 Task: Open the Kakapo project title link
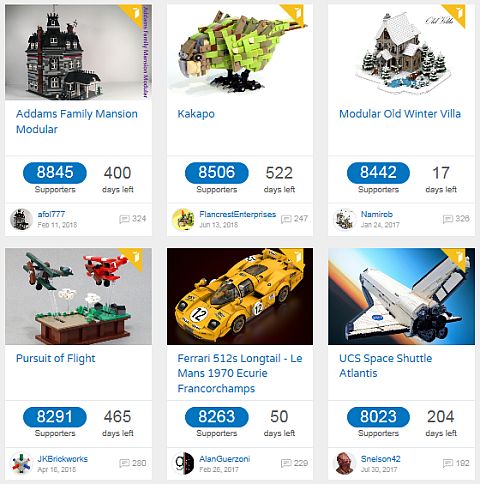click(x=196, y=114)
